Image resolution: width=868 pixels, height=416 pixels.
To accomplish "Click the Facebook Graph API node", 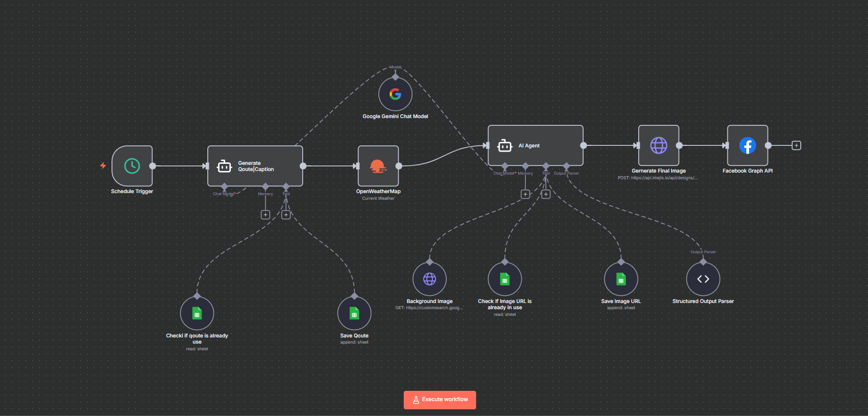I will pos(747,145).
